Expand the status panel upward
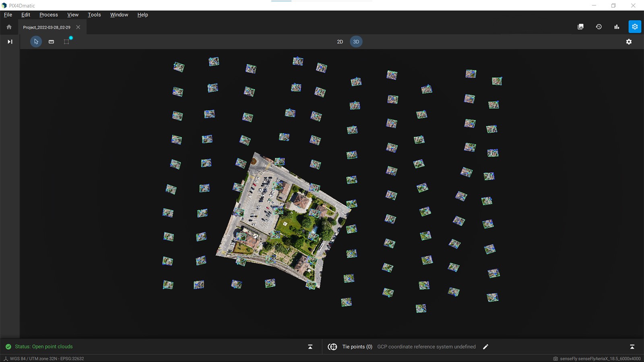The width and height of the screenshot is (644, 362). coord(310,347)
